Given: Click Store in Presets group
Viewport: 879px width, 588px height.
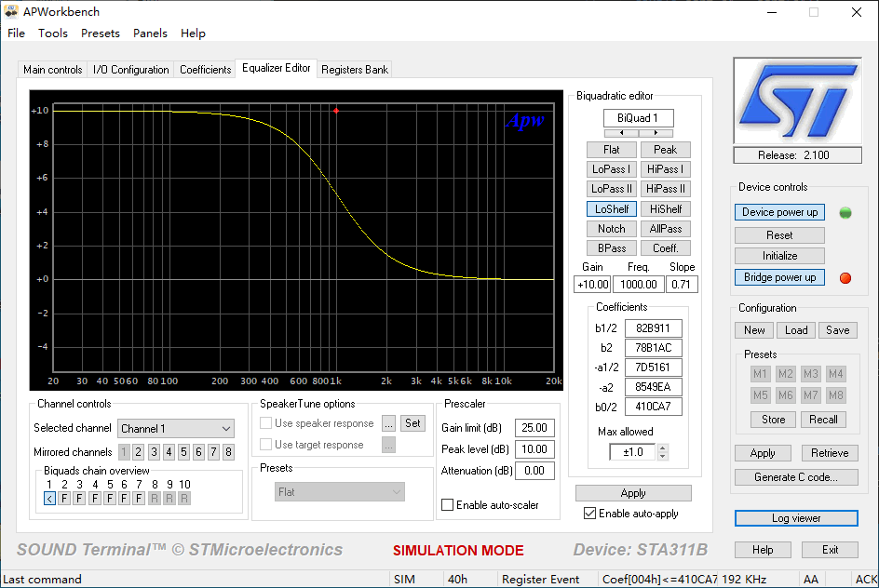Looking at the screenshot, I should [773, 420].
